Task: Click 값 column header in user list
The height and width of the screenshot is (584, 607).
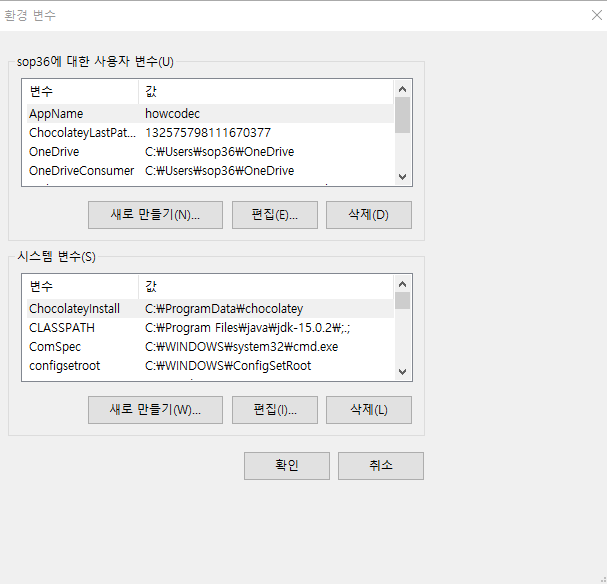Action: [266, 92]
